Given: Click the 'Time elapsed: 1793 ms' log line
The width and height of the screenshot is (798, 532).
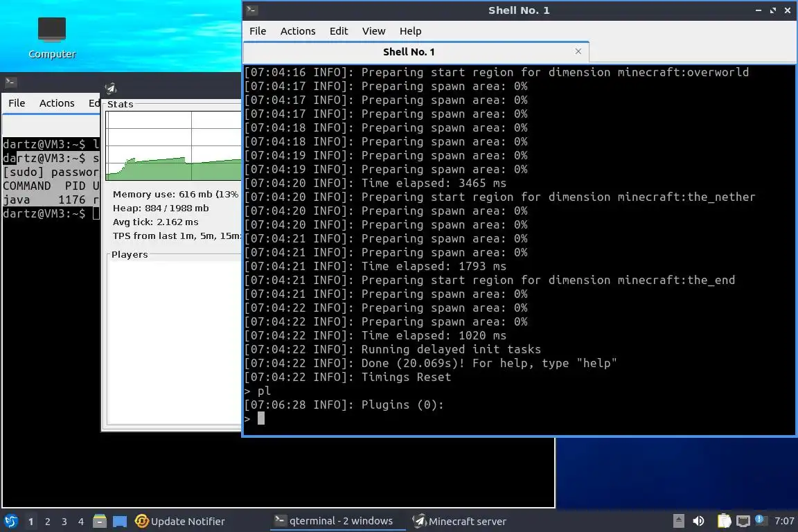Looking at the screenshot, I should pyautogui.click(x=375, y=266).
